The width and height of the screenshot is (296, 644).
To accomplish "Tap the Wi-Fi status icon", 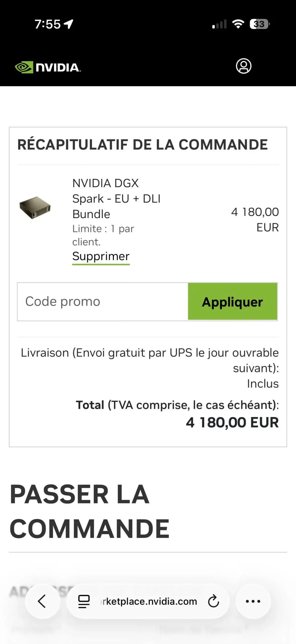I will click(x=238, y=24).
